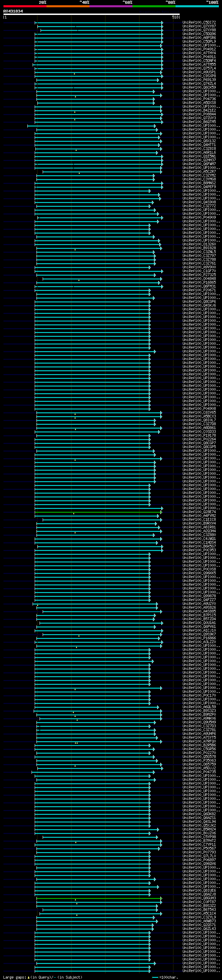
Task: Select the UniRef100_B6QTM5 label
Action: 199,122
